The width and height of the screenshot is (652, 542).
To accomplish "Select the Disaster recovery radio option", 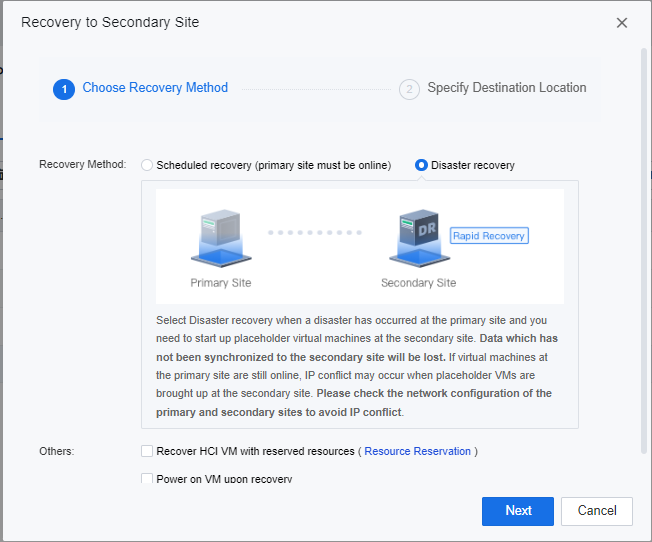I will (x=422, y=165).
